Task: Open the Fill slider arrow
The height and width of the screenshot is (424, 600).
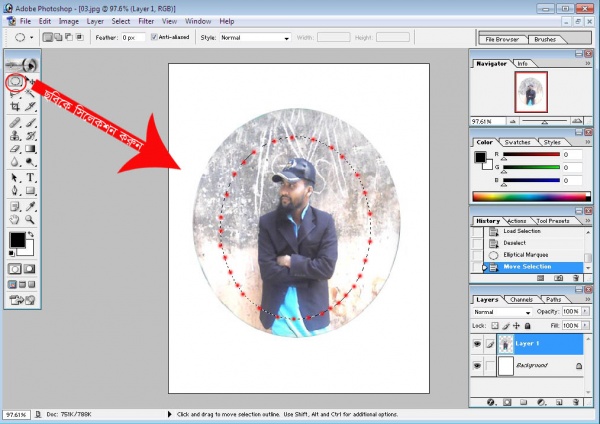Action: point(585,325)
